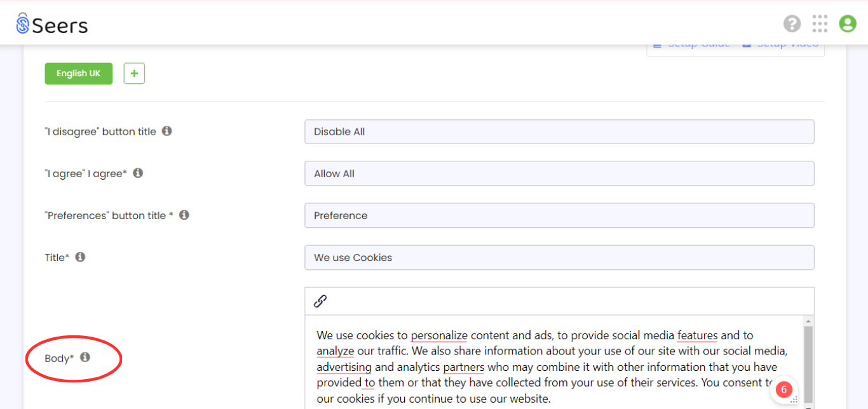Image resolution: width=868 pixels, height=409 pixels.
Task: Click the We use Cookies title field
Action: [559, 257]
